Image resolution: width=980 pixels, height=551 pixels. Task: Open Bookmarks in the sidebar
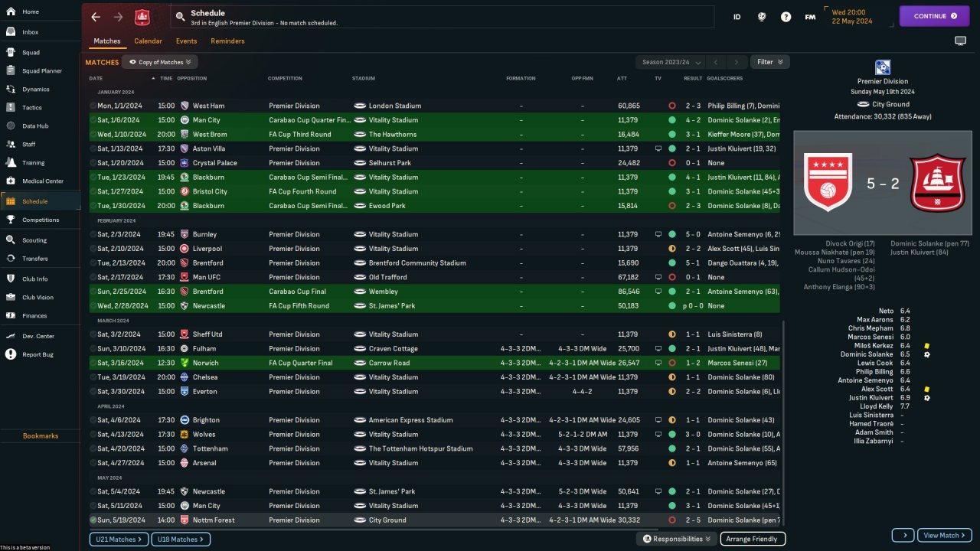coord(41,436)
